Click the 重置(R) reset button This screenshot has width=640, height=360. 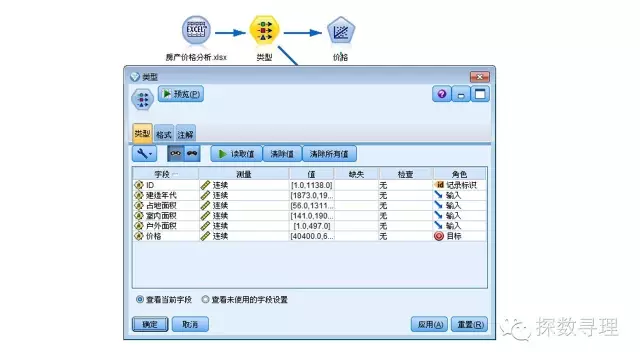click(469, 324)
